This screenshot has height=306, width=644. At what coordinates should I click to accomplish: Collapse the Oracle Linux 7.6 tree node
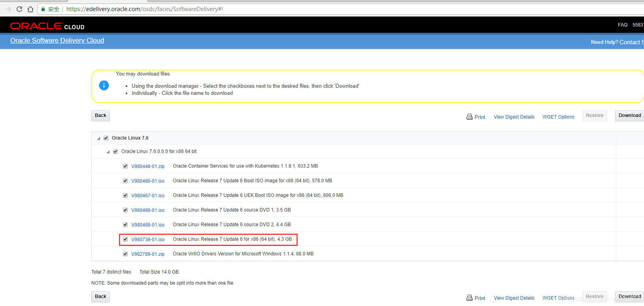[x=98, y=138]
